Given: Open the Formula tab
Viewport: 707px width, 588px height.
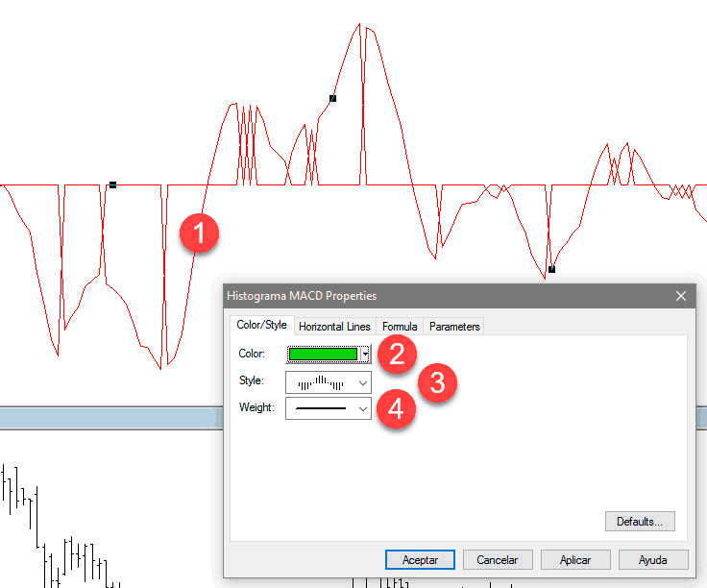Looking at the screenshot, I should [x=400, y=327].
